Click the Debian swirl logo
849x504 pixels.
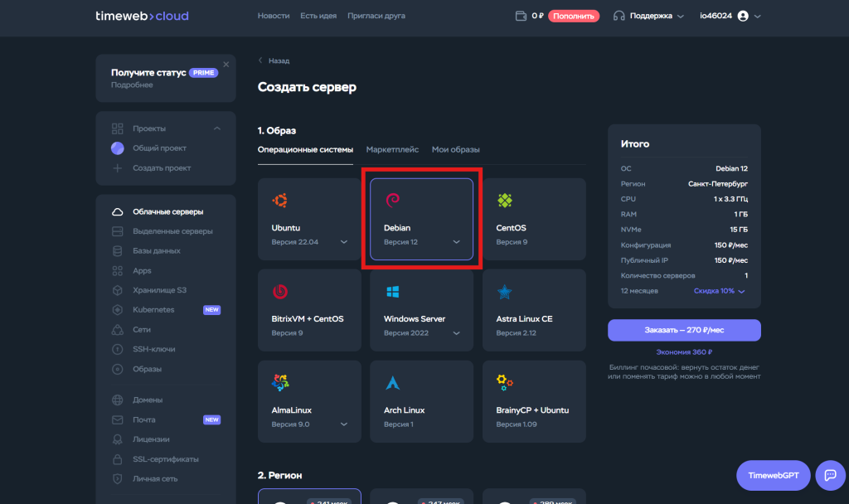click(392, 201)
